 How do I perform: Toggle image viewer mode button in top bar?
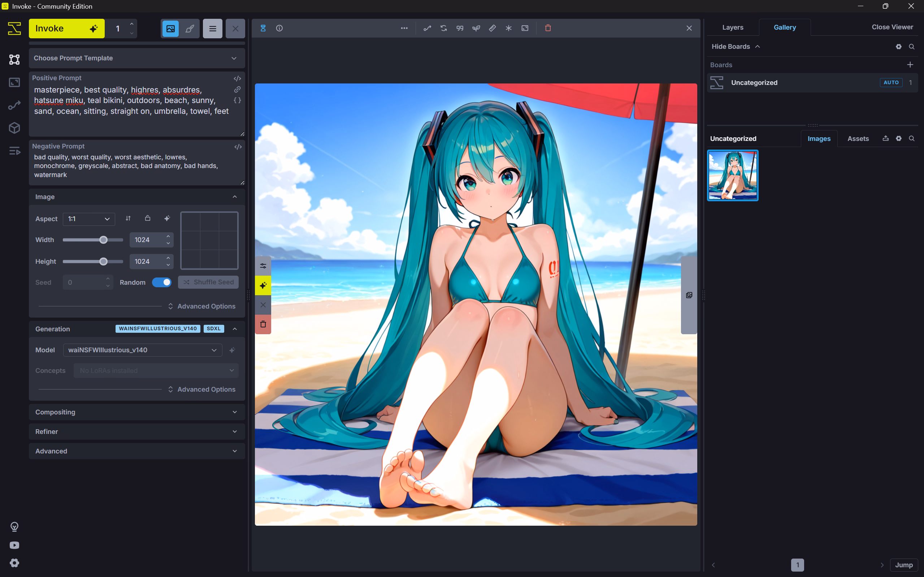click(x=170, y=29)
